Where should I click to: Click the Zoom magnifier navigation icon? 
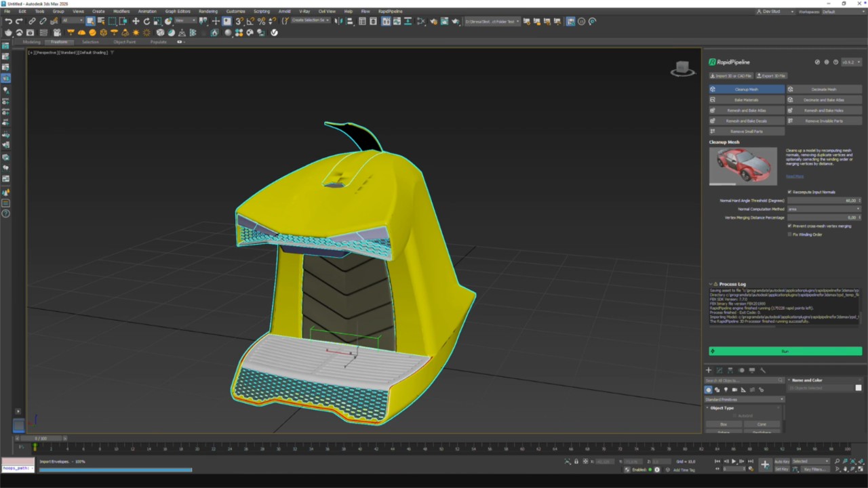click(838, 461)
